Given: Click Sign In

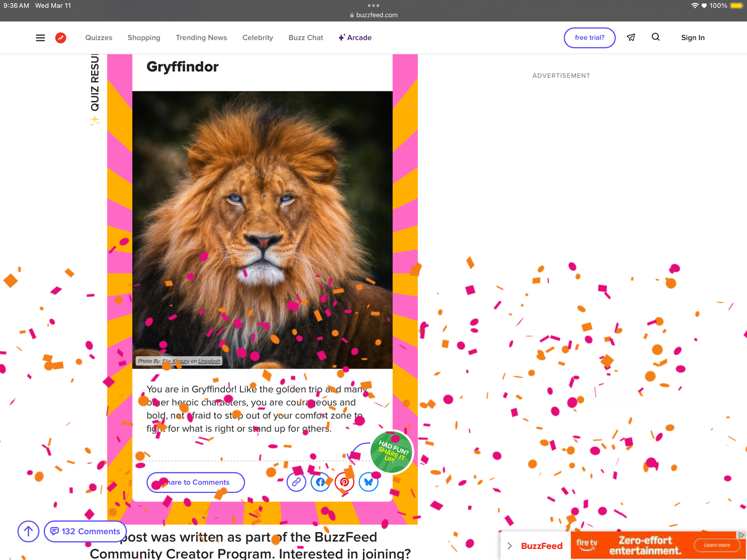Looking at the screenshot, I should coord(693,38).
